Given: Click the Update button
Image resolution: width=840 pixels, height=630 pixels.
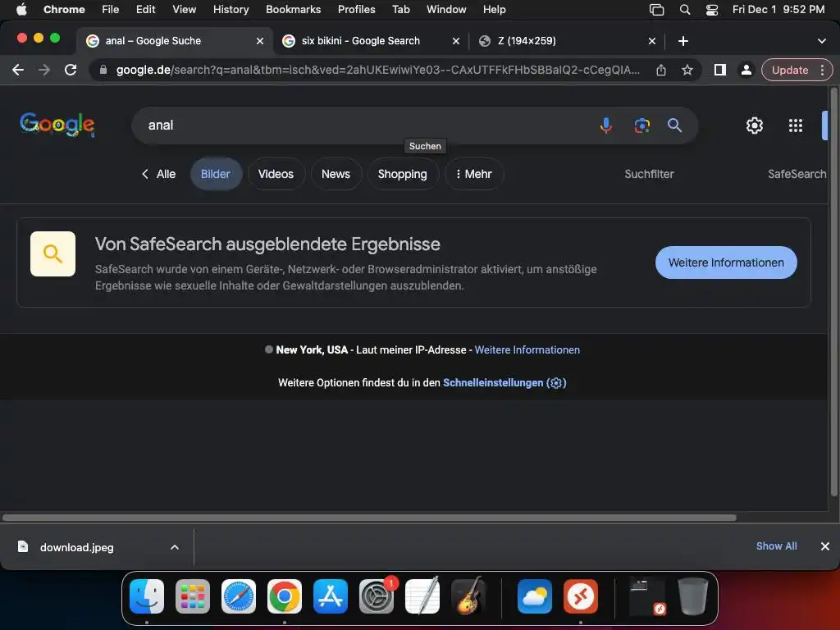Looking at the screenshot, I should tap(790, 71).
